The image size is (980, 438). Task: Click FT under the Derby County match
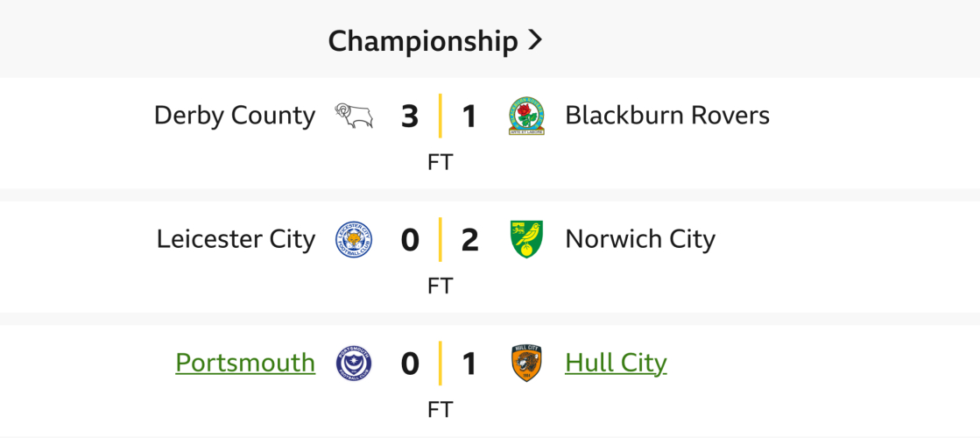click(440, 163)
